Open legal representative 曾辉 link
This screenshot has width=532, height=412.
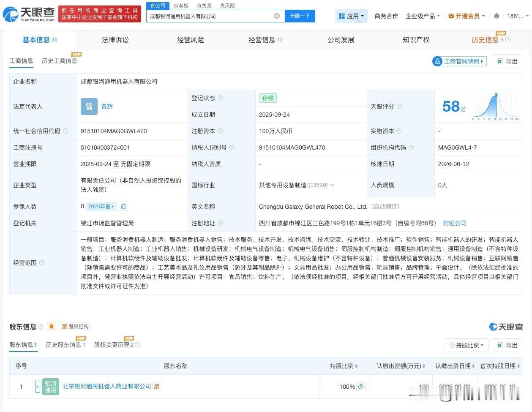[107, 106]
